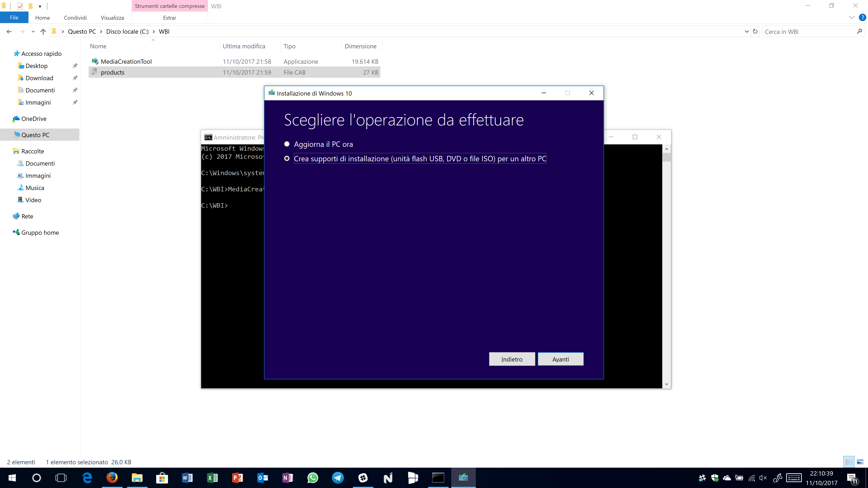Open Explorer help question mark icon

862,18
